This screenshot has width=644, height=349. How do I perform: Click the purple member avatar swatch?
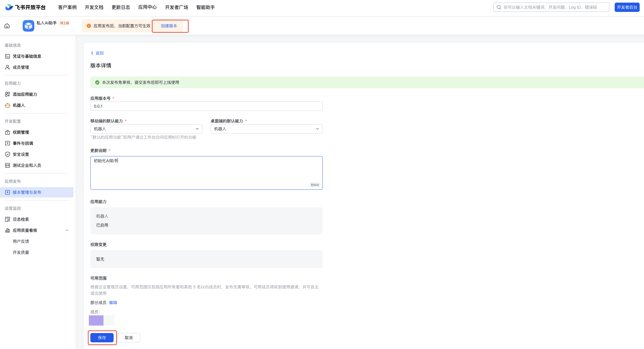coord(96,321)
